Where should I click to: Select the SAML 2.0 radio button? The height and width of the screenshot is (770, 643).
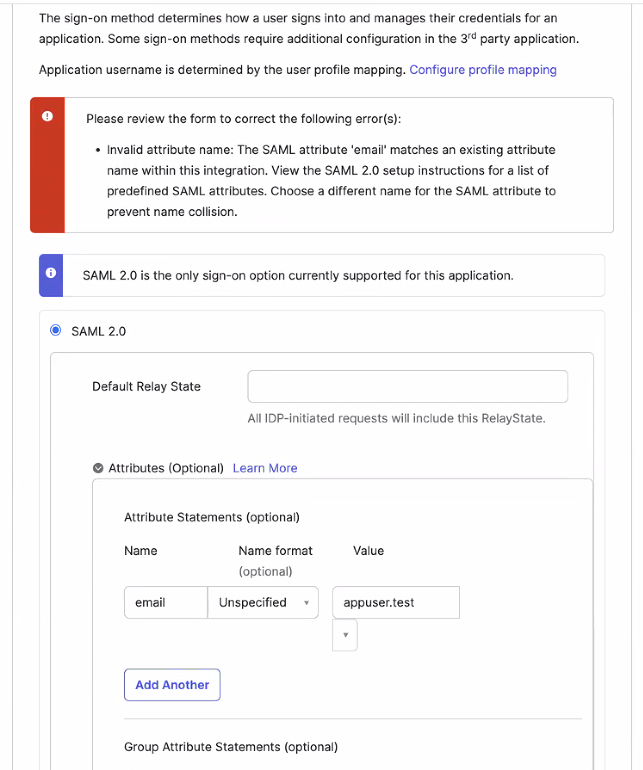click(56, 331)
